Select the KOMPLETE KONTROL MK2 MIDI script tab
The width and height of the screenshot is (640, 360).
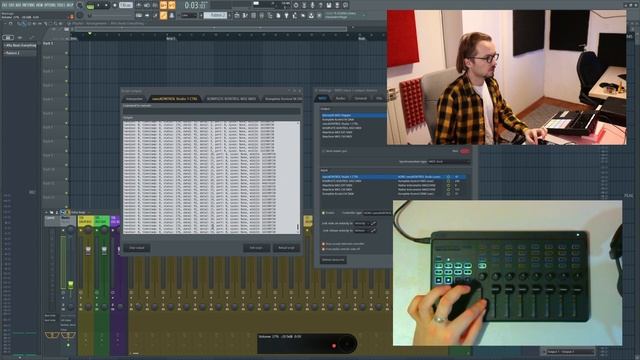(x=231, y=99)
